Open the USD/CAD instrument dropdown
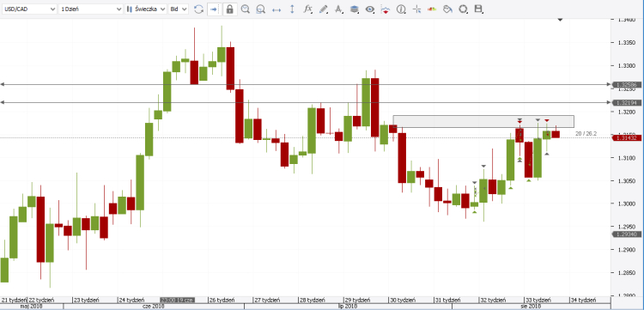The image size is (644, 310). (29, 9)
